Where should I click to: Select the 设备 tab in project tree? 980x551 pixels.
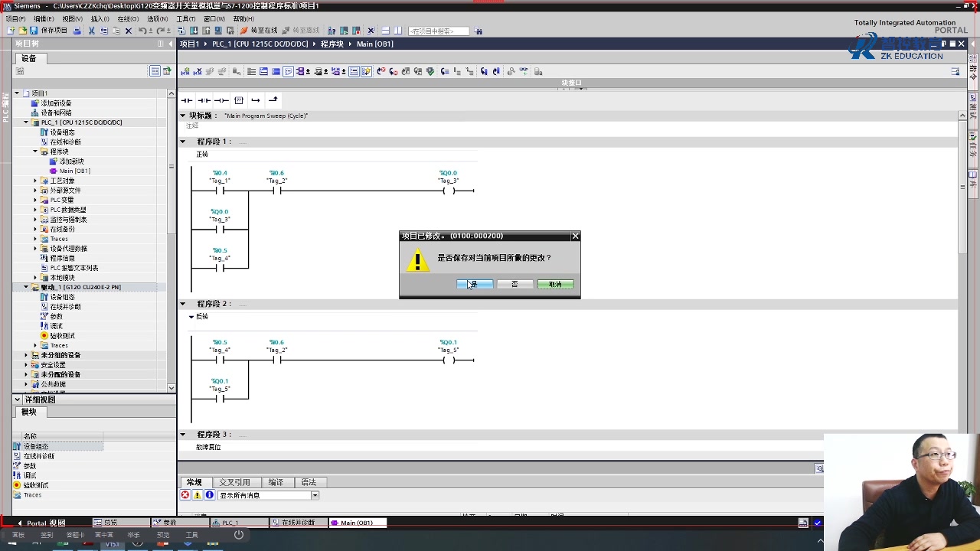pos(28,58)
